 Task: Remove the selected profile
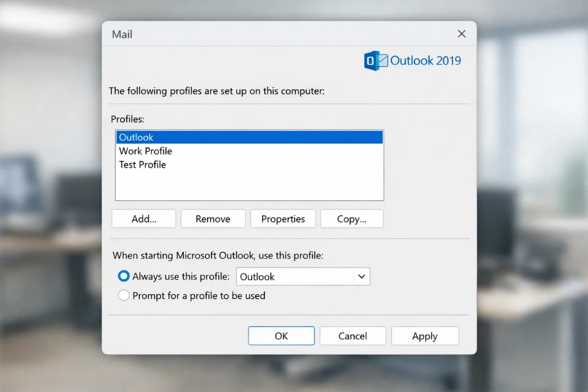point(213,219)
